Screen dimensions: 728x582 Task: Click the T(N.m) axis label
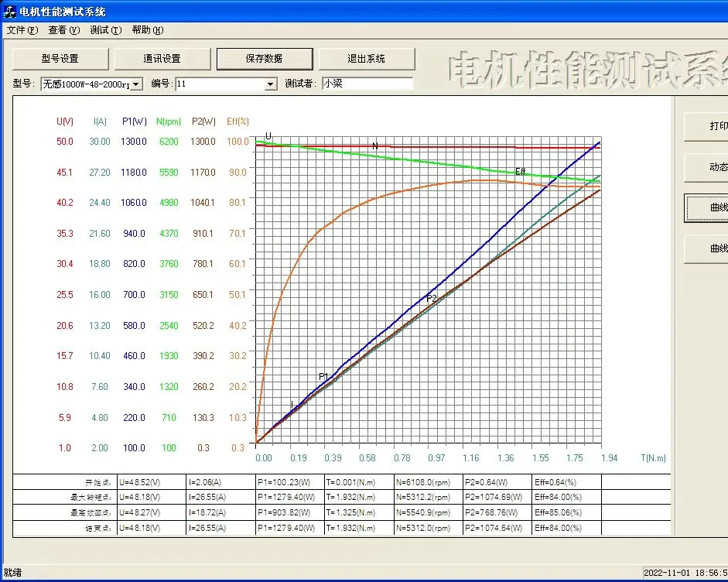(x=653, y=458)
